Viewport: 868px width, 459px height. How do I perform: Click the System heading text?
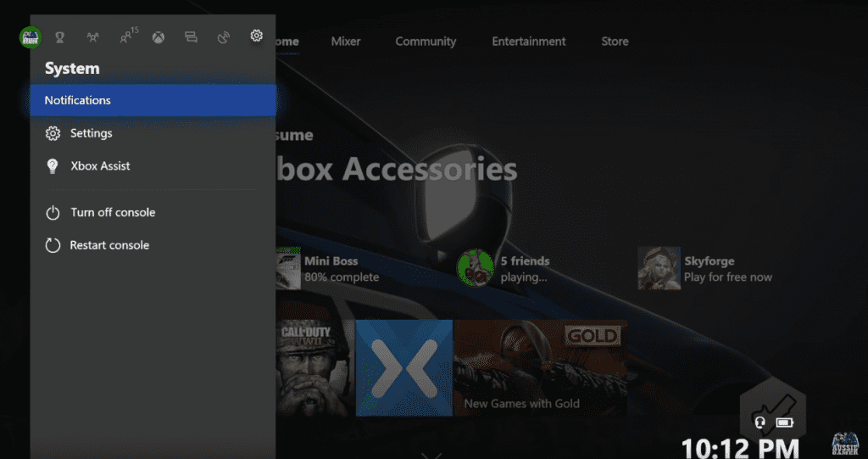pyautogui.click(x=72, y=69)
